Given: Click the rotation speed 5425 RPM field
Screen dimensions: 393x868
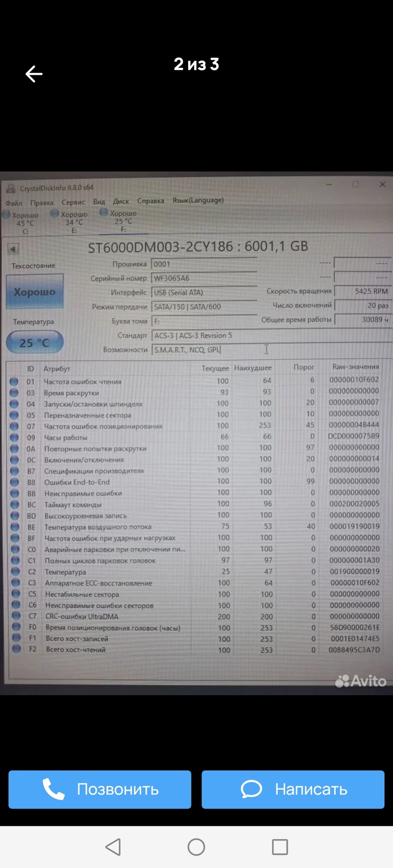Looking at the screenshot, I should (x=363, y=291).
